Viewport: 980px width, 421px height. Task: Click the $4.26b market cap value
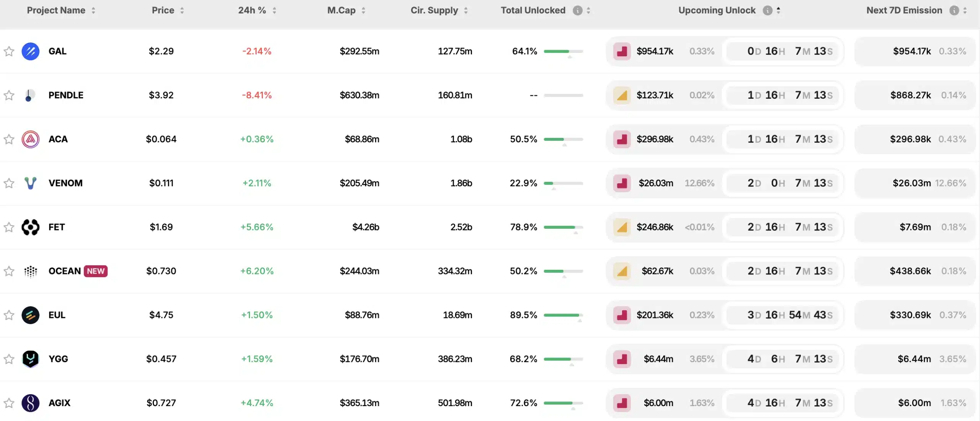366,227
